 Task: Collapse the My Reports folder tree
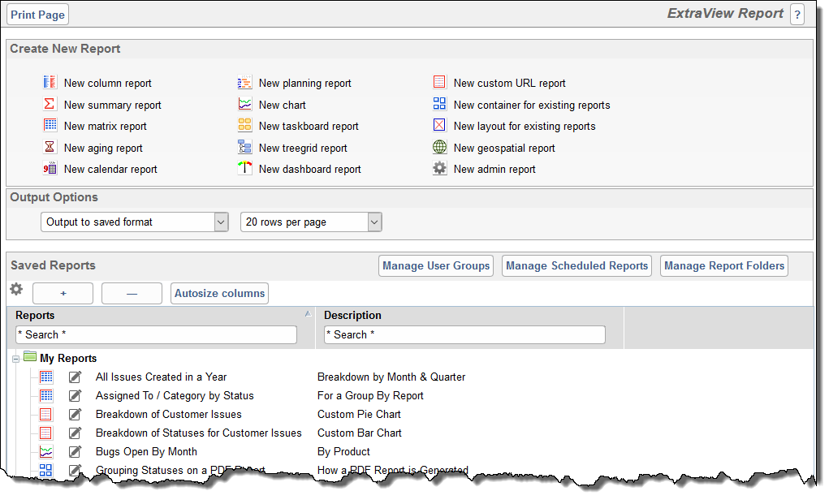pyautogui.click(x=16, y=360)
